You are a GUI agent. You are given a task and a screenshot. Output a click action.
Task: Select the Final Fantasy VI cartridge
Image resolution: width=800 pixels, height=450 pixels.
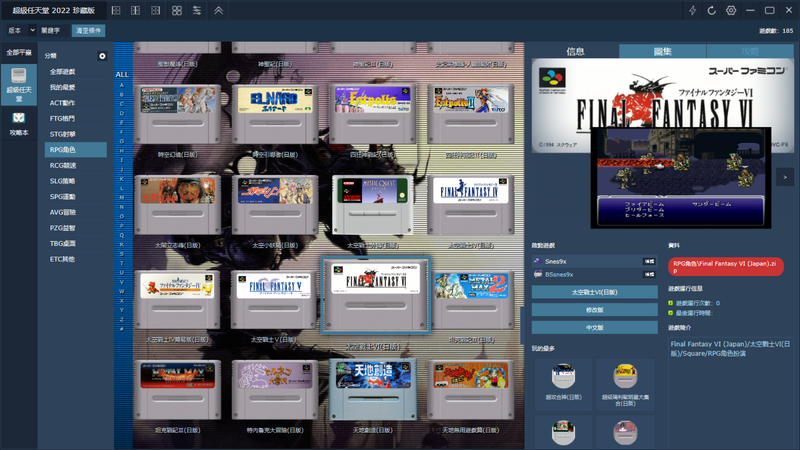click(376, 295)
